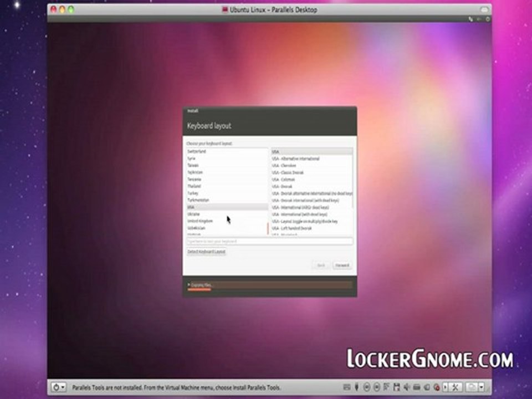Select plain USA - Dvorak variant
The image size is (532, 399).
(311, 187)
